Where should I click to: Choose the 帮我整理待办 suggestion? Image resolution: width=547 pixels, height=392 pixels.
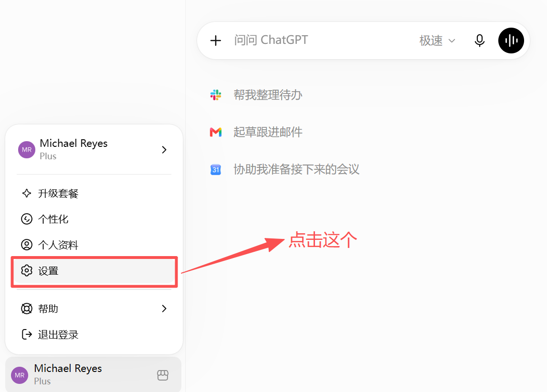click(268, 95)
